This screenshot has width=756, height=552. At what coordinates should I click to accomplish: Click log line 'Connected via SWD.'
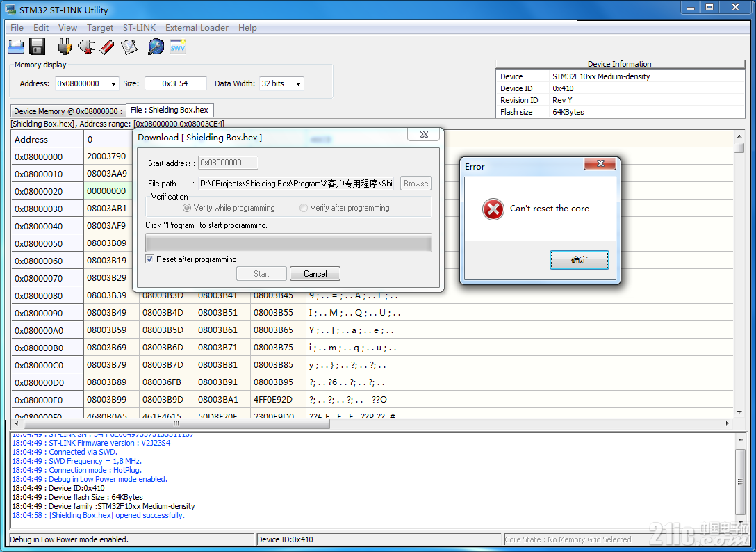pyautogui.click(x=65, y=452)
